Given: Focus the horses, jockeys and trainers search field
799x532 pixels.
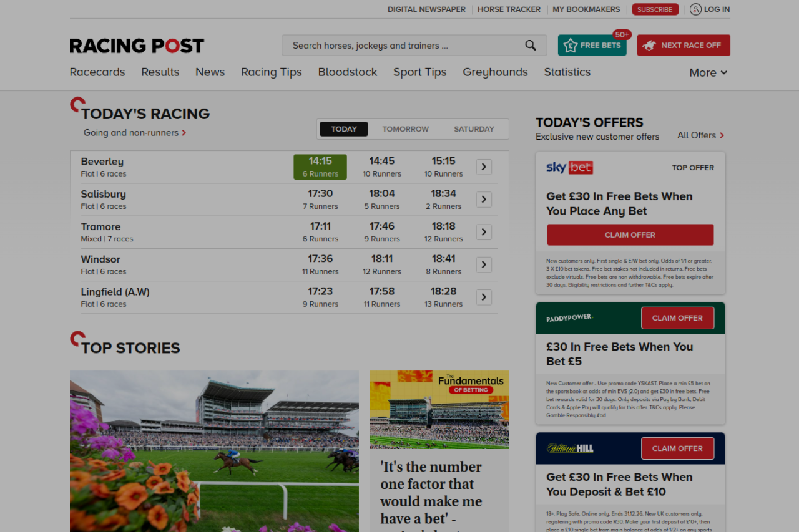Looking at the screenshot, I should 414,45.
